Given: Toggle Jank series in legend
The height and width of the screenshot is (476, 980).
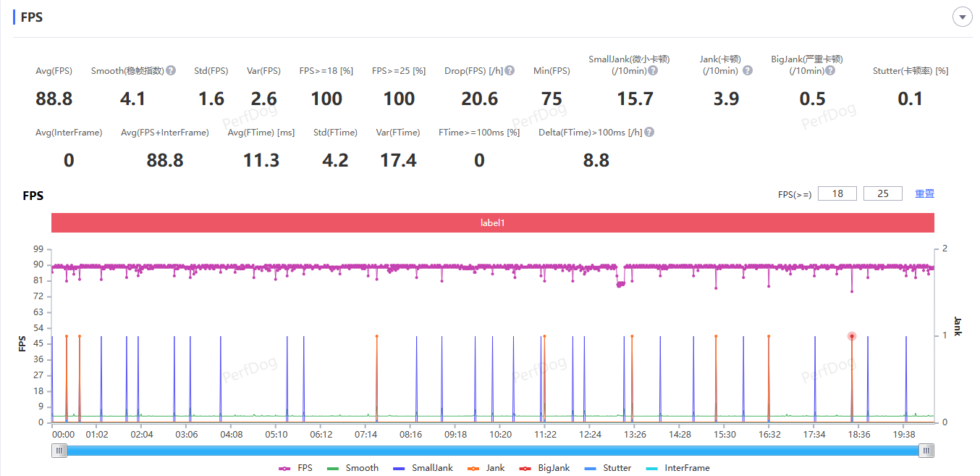Looking at the screenshot, I should pyautogui.click(x=486, y=468).
